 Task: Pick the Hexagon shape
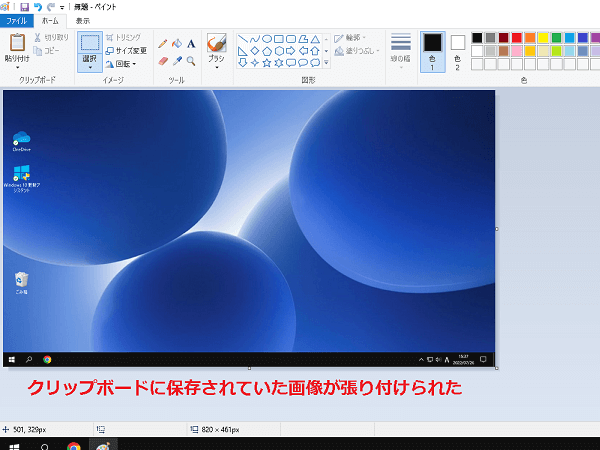pyautogui.click(x=279, y=51)
